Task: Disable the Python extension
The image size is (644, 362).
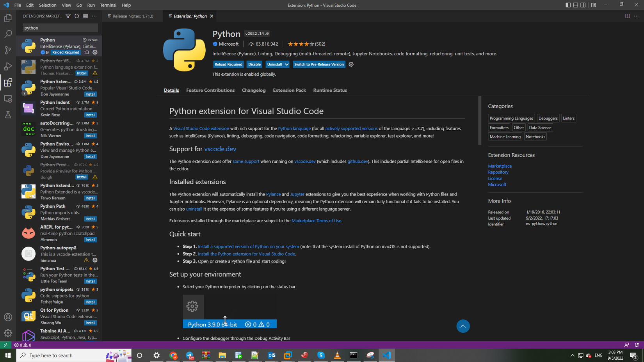Action: coord(254,64)
